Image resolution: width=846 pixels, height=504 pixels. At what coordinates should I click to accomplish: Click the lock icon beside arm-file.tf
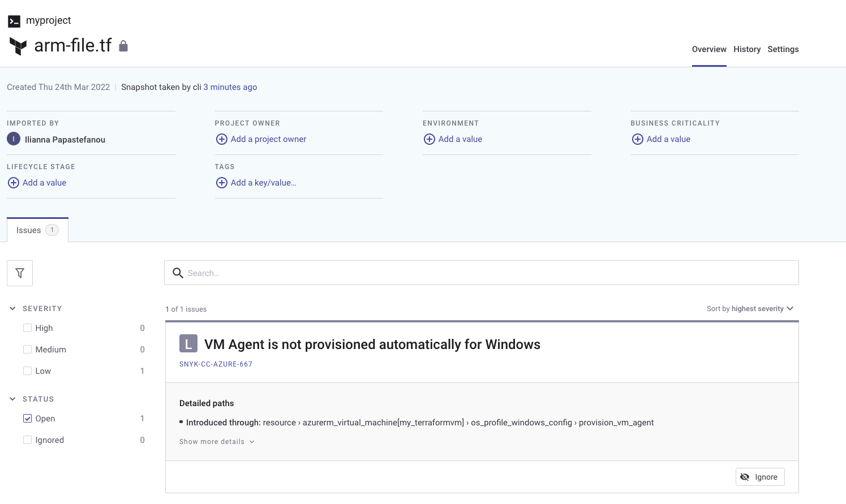(123, 46)
